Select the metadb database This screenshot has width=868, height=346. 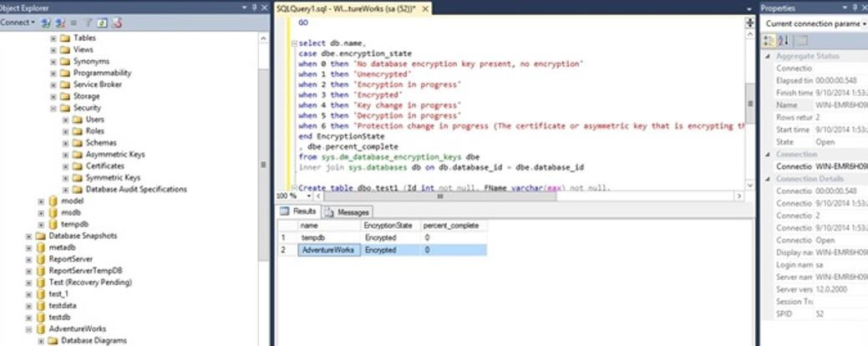[62, 247]
